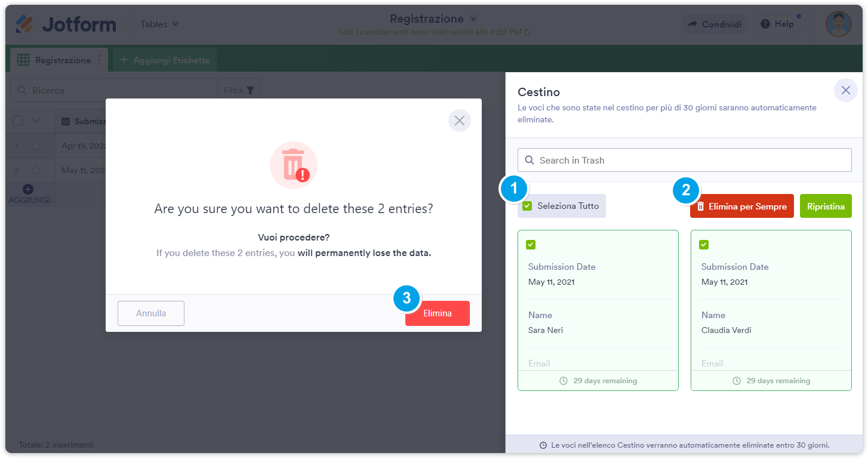The height and width of the screenshot is (459, 868).
Task: Click the 29 days remaining on Sara Neri card
Action: (x=598, y=381)
